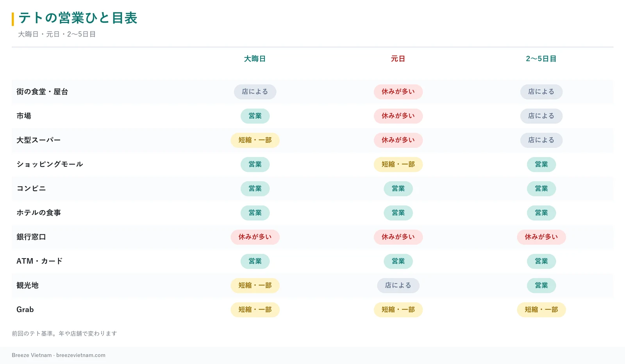This screenshot has width=625, height=364.
Task: Select 短縮・一部 for Grab on 2〜5日目
Action: (541, 310)
